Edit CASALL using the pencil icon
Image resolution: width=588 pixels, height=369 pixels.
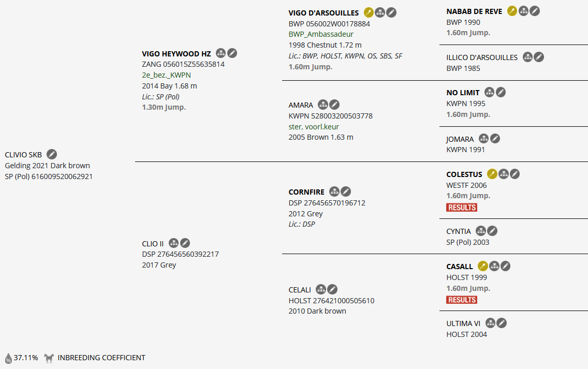pyautogui.click(x=505, y=266)
